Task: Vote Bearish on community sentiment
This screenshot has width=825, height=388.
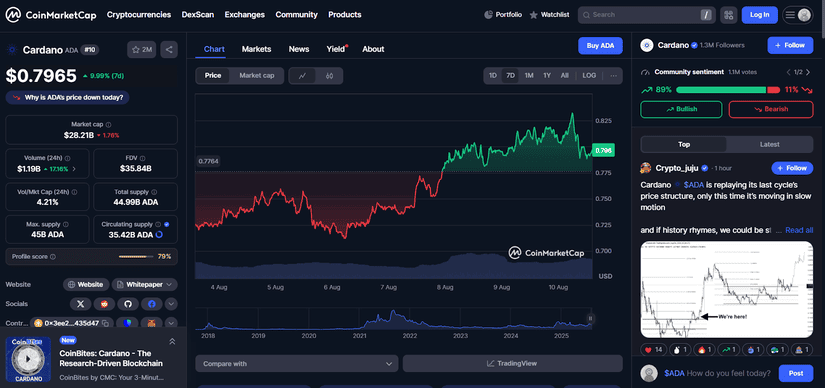Action: pyautogui.click(x=771, y=109)
